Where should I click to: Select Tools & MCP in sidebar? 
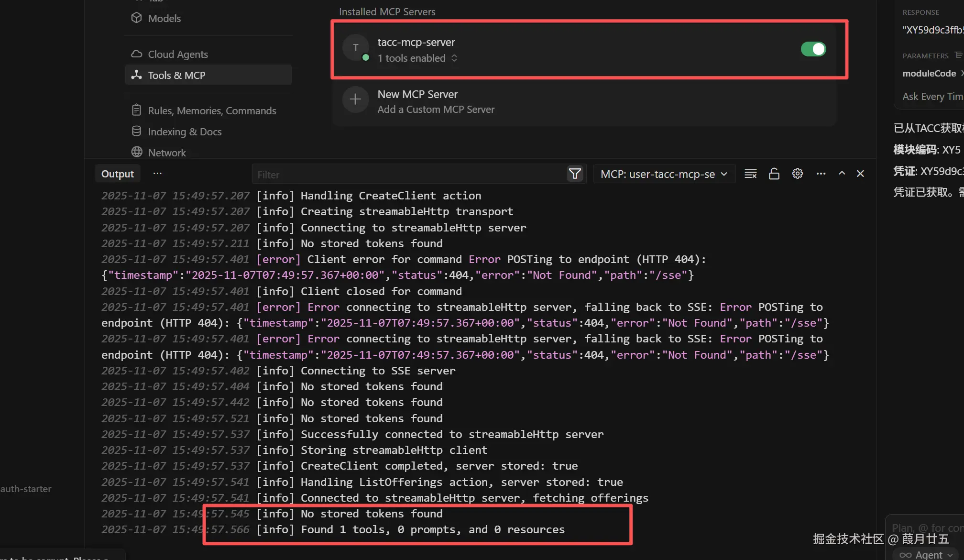(176, 75)
